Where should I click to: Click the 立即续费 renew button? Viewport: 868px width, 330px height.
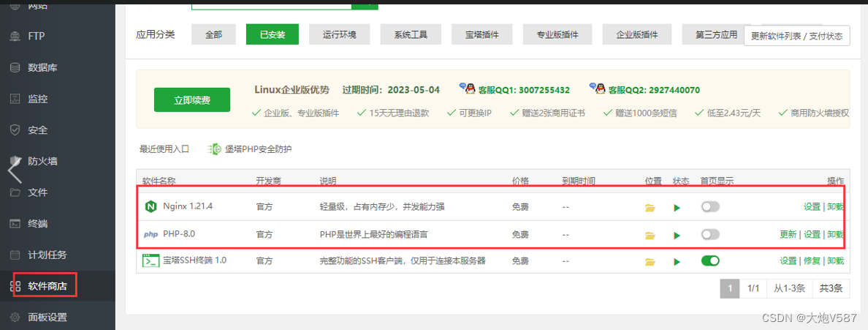[193, 100]
